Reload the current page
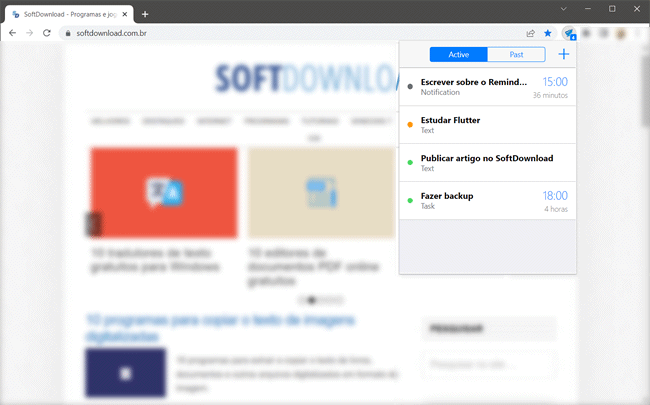The width and height of the screenshot is (650, 405). tap(47, 33)
